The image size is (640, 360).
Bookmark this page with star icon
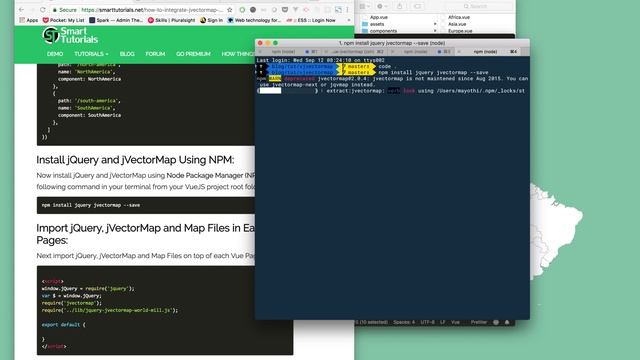[230, 9]
